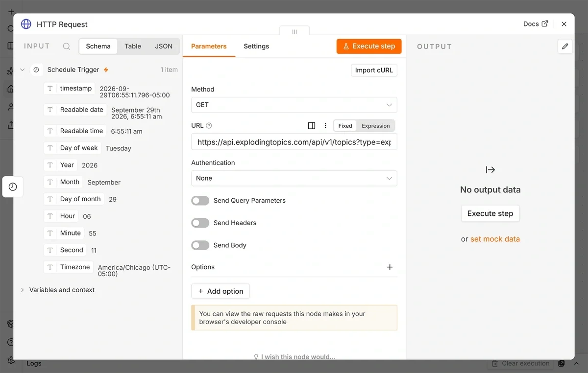Click Clear execution in the background window
588x373 pixels.
(x=521, y=364)
